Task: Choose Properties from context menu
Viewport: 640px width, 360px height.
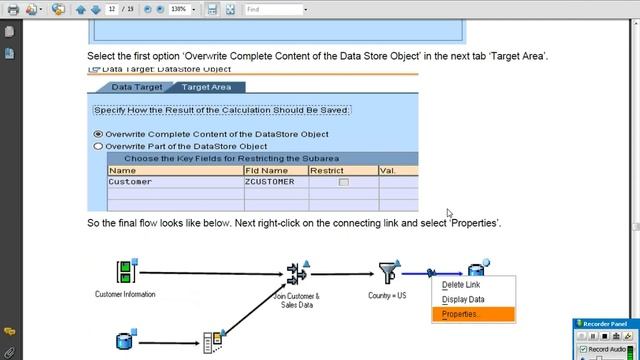Action: [473, 314]
